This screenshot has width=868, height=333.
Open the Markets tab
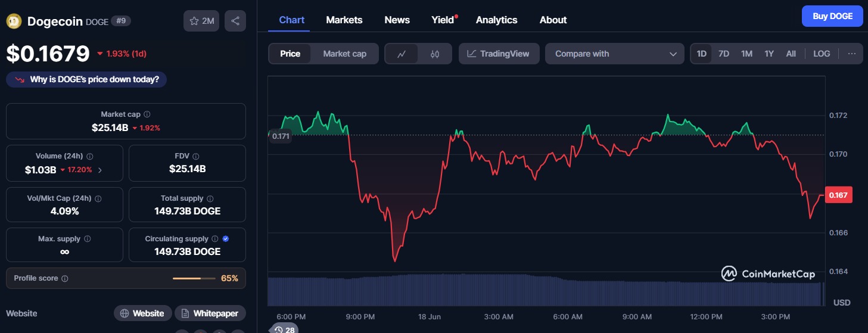[344, 20]
